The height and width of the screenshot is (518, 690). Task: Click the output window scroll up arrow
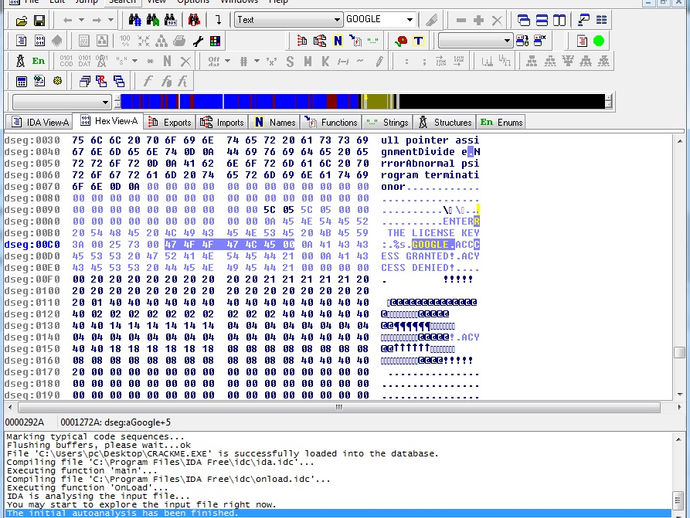pyautogui.click(x=679, y=438)
